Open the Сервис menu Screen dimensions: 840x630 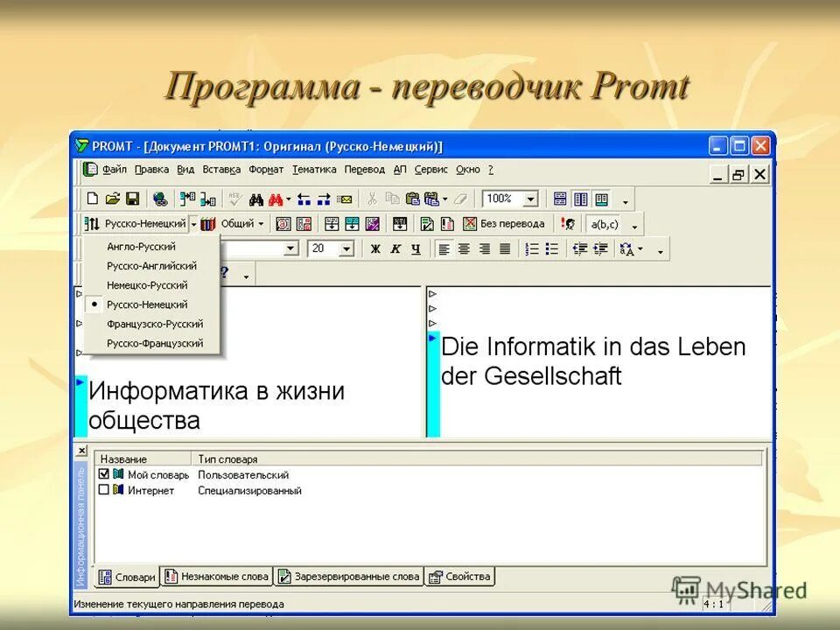(430, 169)
